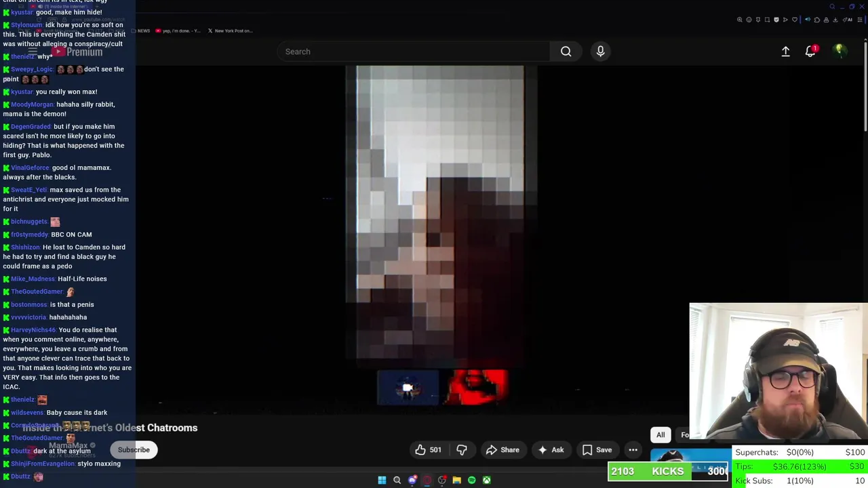Open YouTube notifications bell
Screen dimensions: 868x488
point(810,52)
